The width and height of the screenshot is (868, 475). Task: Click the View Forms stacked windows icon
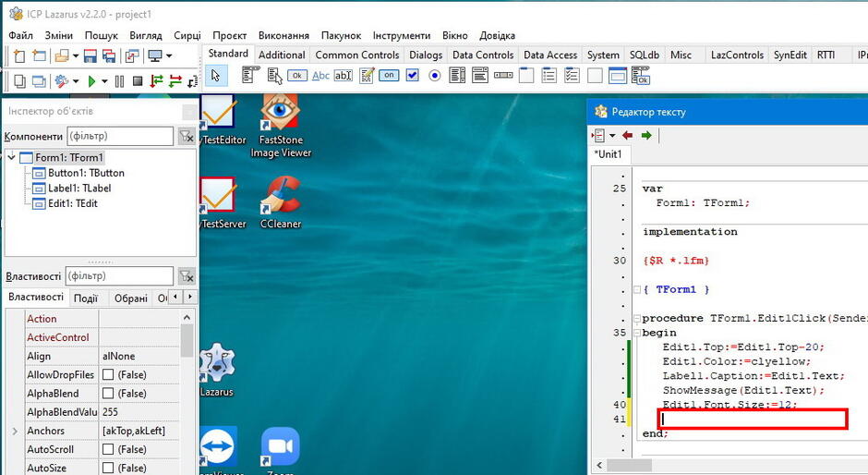click(39, 81)
